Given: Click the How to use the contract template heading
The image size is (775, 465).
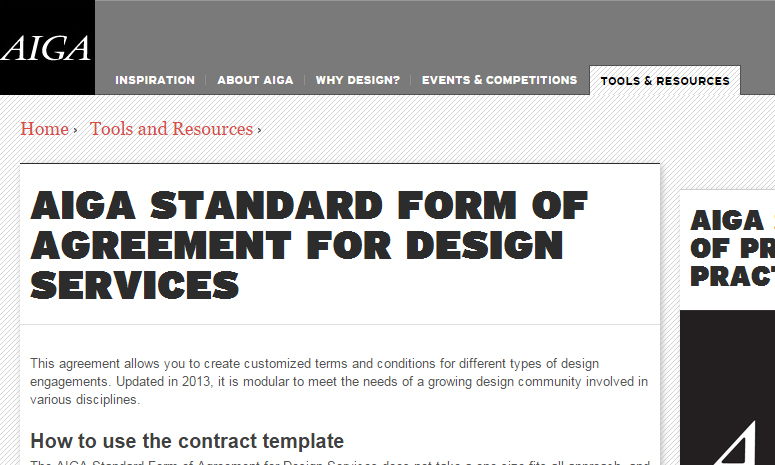Looking at the screenshot, I should 187,441.
